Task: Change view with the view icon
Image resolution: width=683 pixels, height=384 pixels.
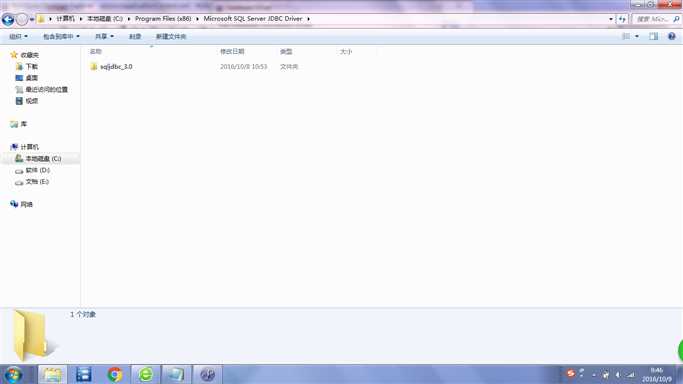Action: click(x=626, y=37)
